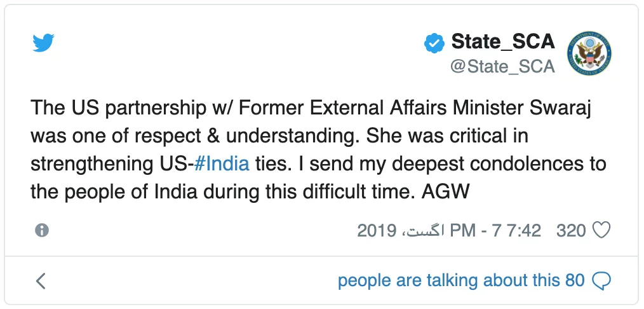The height and width of the screenshot is (309, 644).
Task: Open the 7:42 PM tweet timestamp
Action: pyautogui.click(x=496, y=231)
